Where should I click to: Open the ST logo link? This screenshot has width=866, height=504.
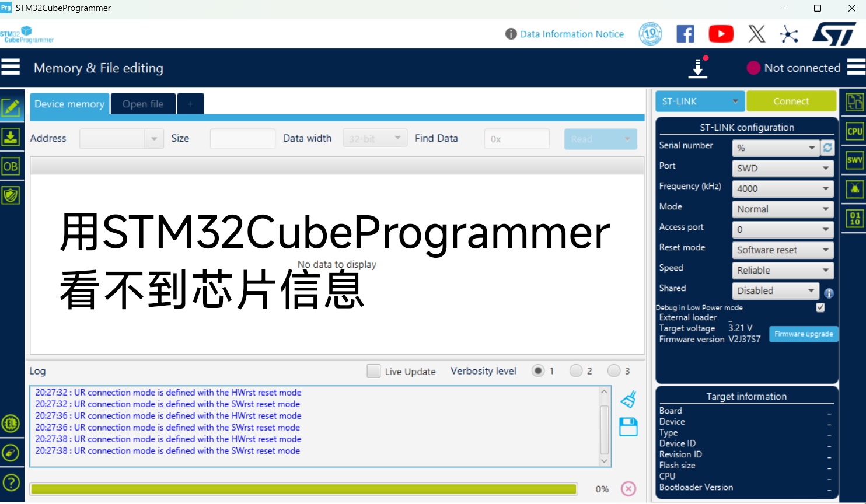(x=834, y=34)
